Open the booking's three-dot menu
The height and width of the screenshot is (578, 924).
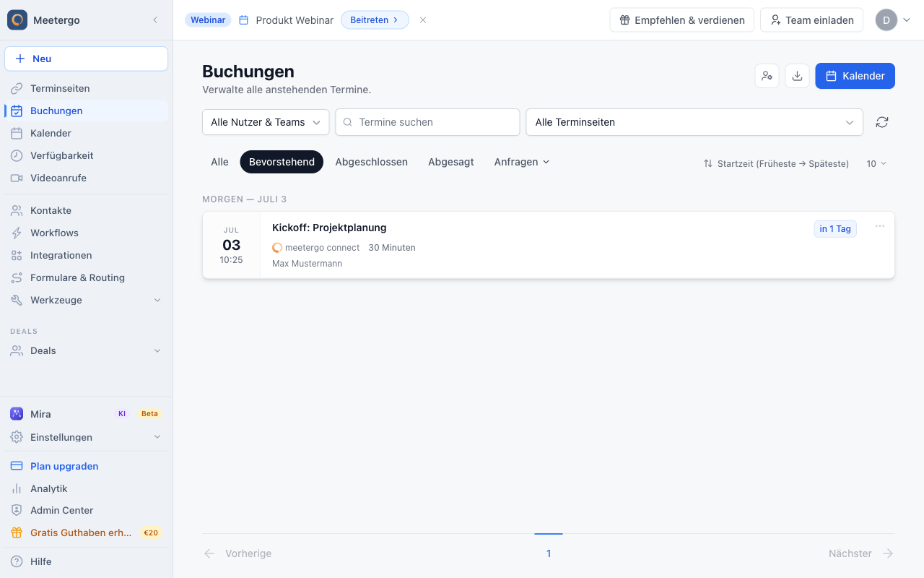point(880,226)
